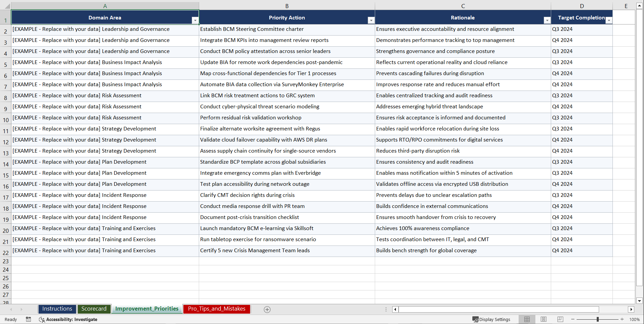Click the Zoom In plus button
The image size is (644, 324).
pyautogui.click(x=622, y=319)
